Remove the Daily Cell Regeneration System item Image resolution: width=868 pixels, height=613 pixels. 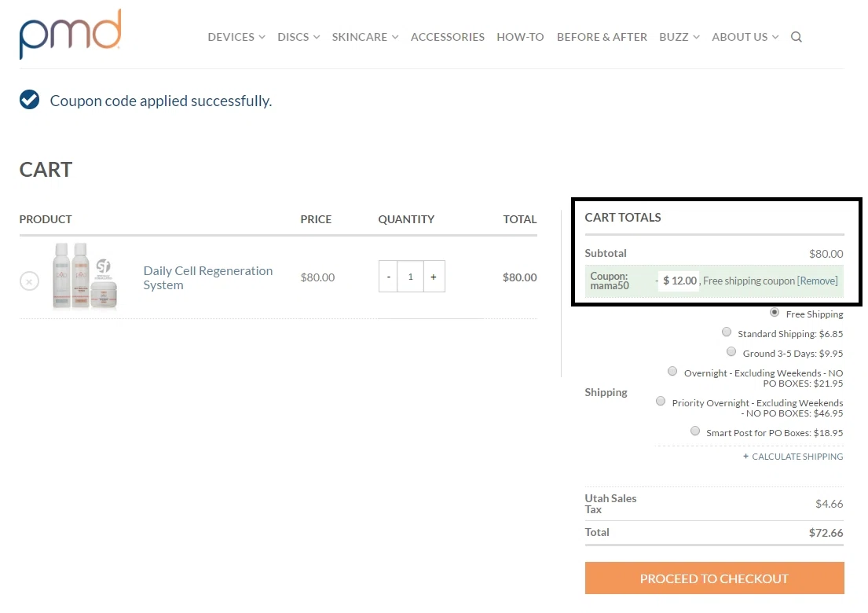click(29, 281)
